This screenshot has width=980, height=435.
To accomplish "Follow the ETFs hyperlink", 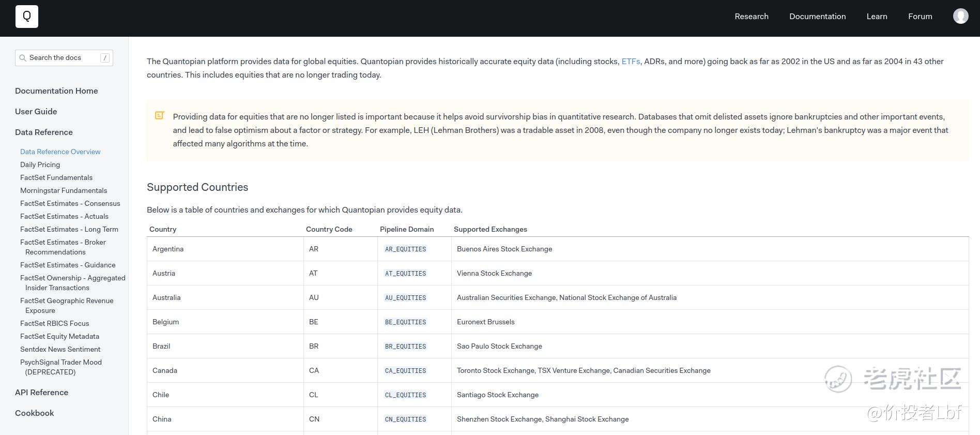I will [x=630, y=62].
